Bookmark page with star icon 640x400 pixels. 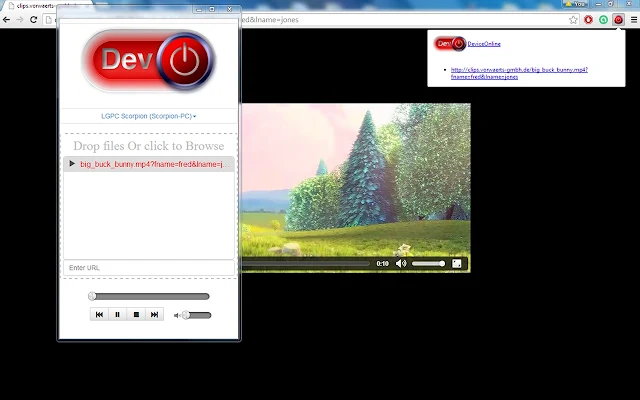click(x=573, y=20)
